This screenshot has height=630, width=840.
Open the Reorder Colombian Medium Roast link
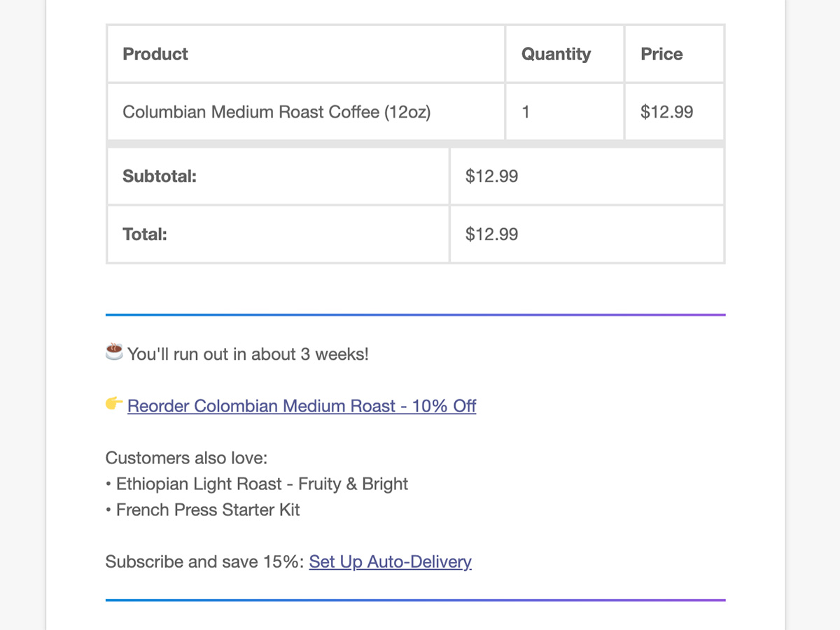[x=302, y=406]
